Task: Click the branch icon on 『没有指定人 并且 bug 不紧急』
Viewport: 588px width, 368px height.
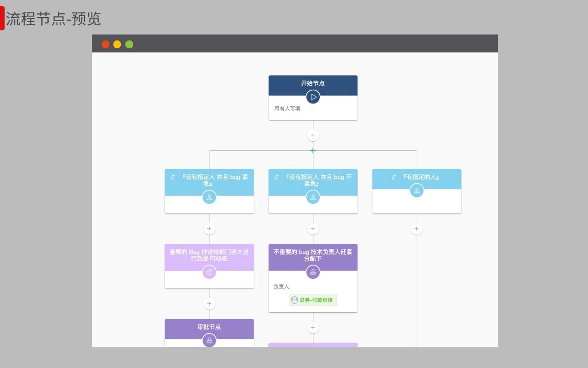Action: pos(313,197)
